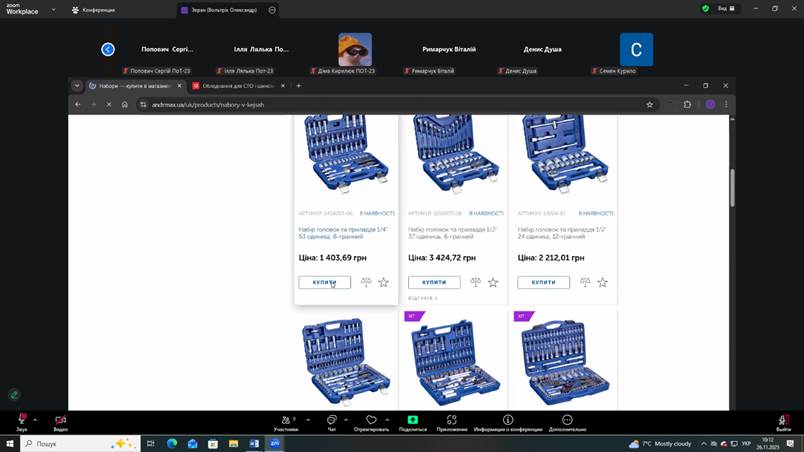This screenshot has height=452, width=804.
Task: Favorite the 3 424,72 грн socket set
Action: 493,283
